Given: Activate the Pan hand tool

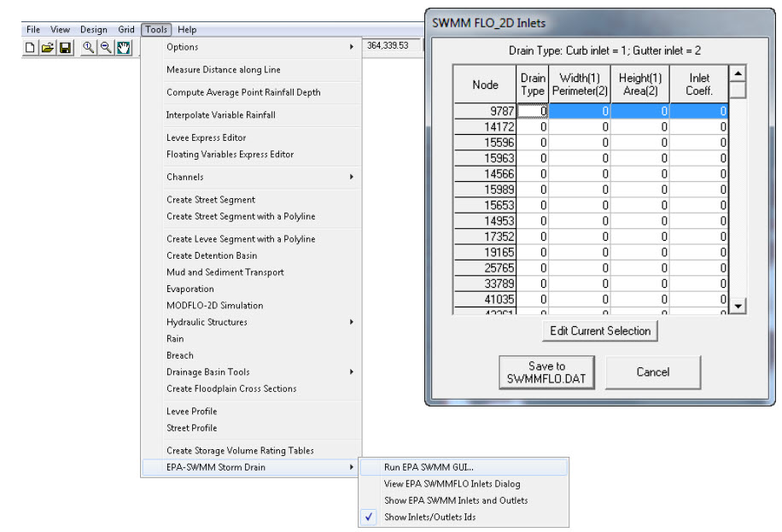Looking at the screenshot, I should point(124,48).
